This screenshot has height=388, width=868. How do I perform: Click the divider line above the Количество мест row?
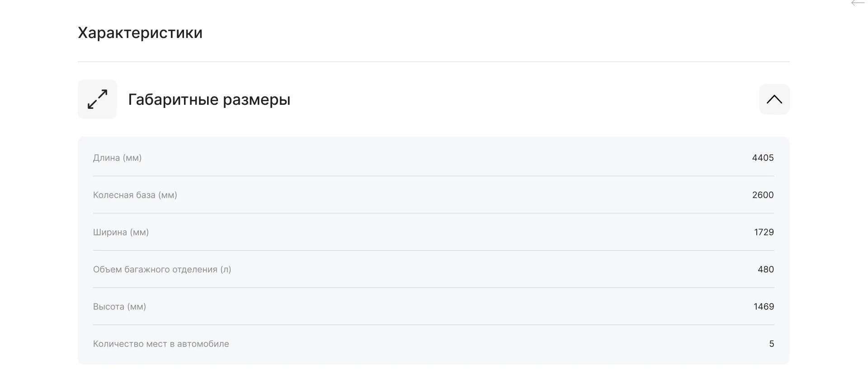[434, 325]
